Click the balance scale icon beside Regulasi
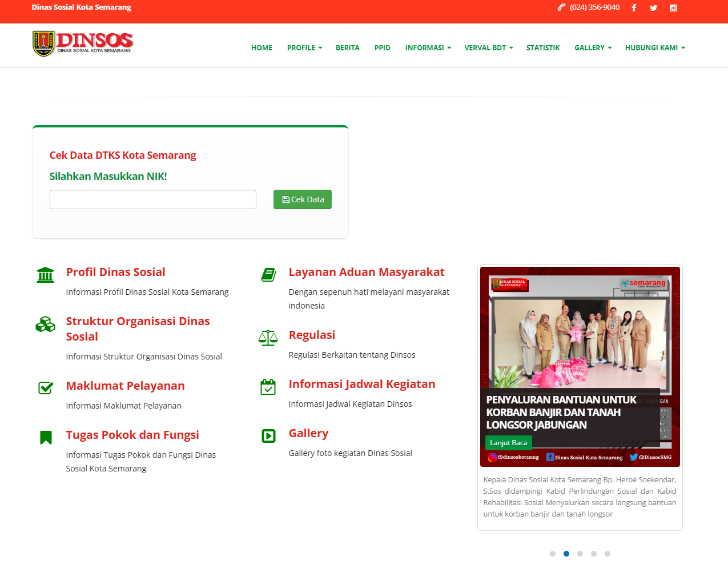728x568 pixels. pos(268,338)
